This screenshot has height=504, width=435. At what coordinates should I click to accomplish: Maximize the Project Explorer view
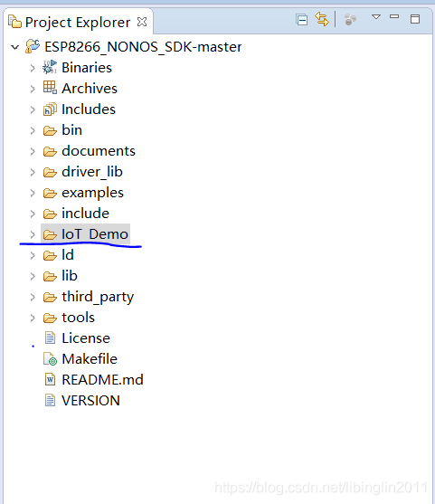pos(415,19)
